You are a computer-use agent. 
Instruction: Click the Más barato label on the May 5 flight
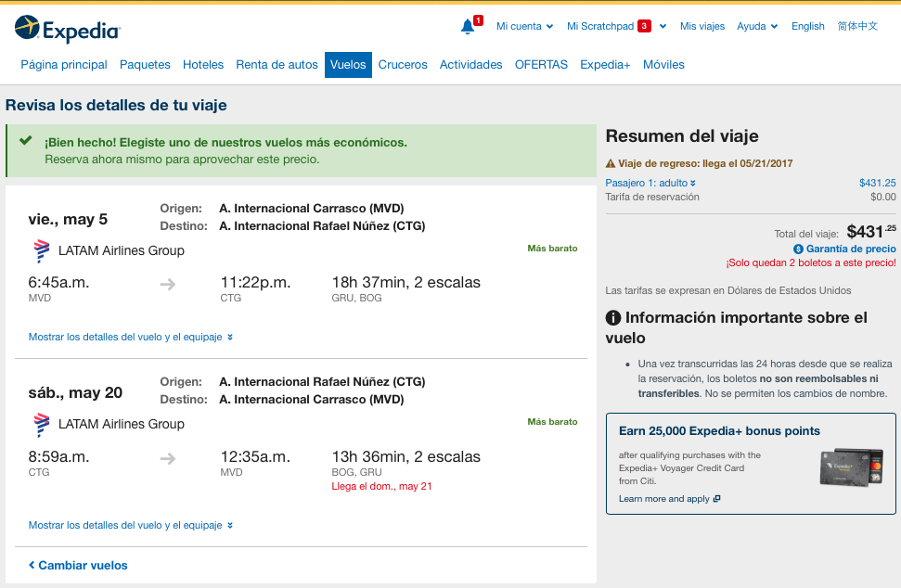pos(552,249)
